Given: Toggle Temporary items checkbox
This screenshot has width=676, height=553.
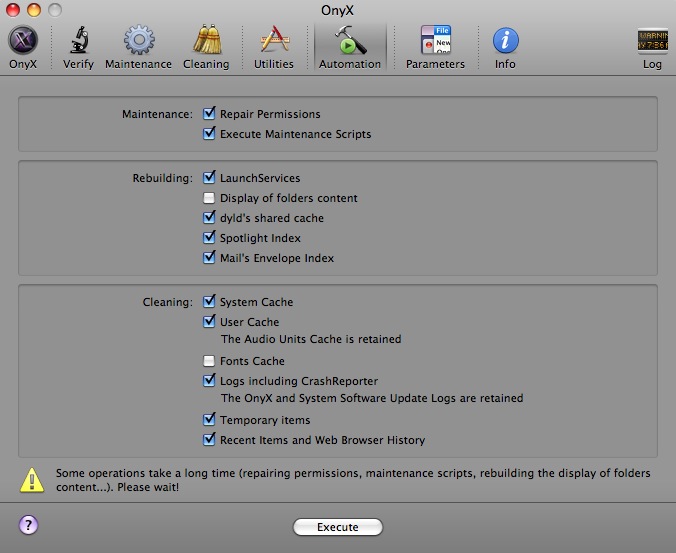Looking at the screenshot, I should tap(209, 419).
